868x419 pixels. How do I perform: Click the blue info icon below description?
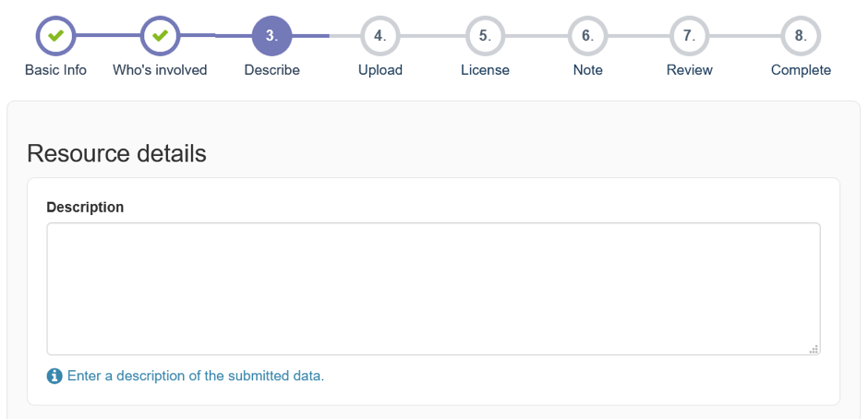point(54,377)
